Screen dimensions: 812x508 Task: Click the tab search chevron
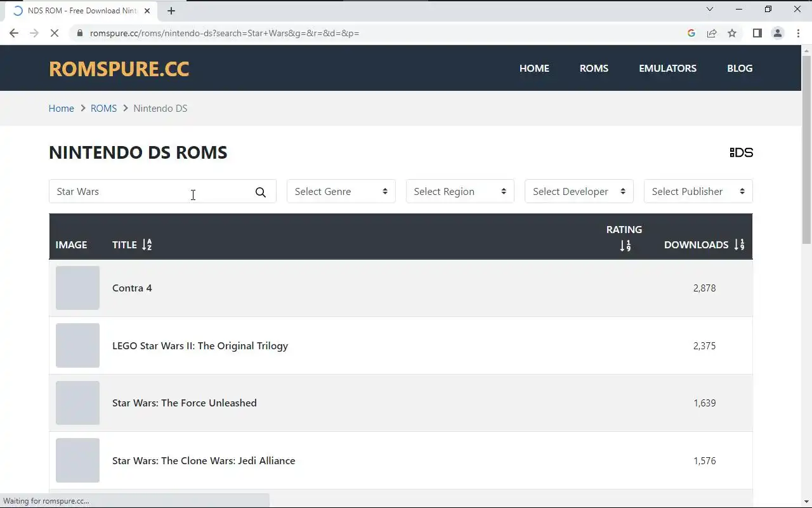(x=710, y=10)
